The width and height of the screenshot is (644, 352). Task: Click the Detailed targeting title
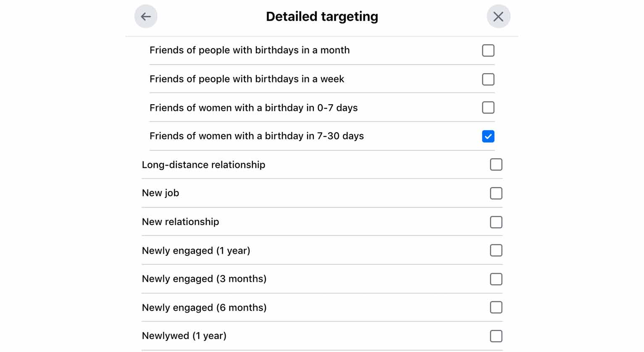(322, 16)
